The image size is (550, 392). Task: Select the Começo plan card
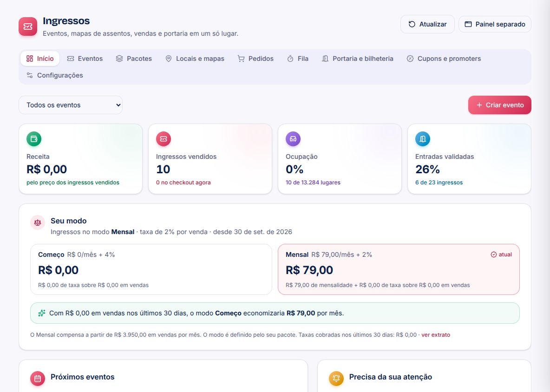(x=151, y=269)
